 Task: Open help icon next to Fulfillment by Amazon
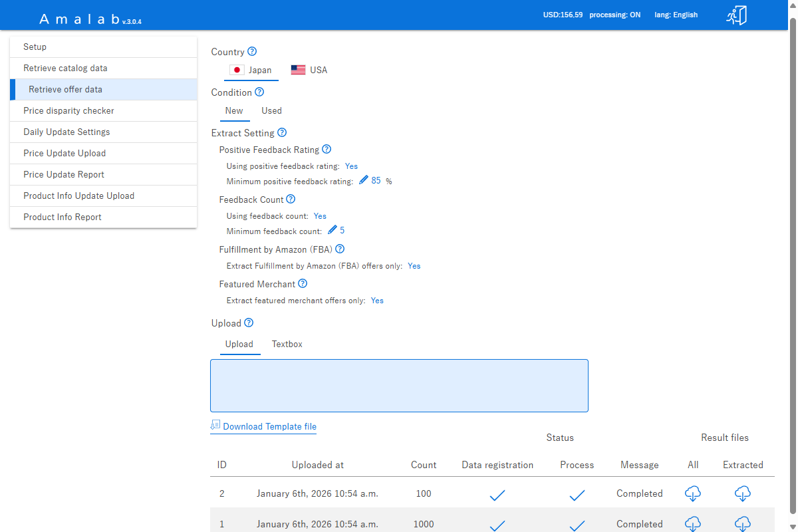[340, 249]
